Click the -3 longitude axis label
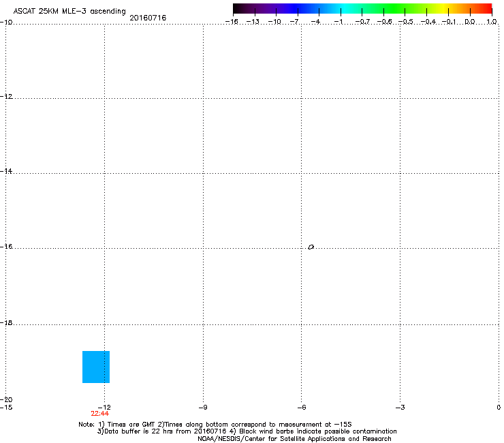The image size is (504, 443). pos(400,408)
